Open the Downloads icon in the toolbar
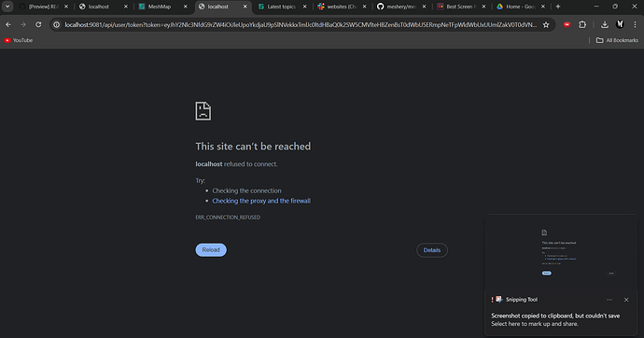644x338 pixels. pos(605,24)
